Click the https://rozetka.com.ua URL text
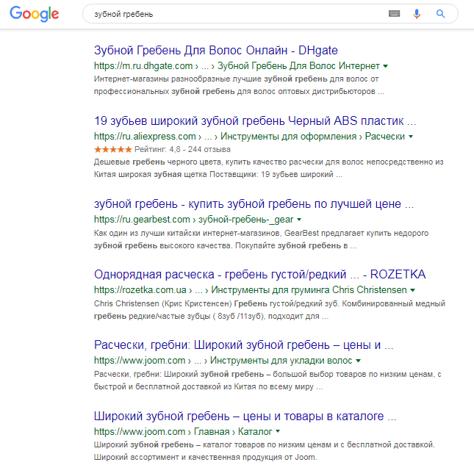The width and height of the screenshot is (474, 476). [140, 290]
